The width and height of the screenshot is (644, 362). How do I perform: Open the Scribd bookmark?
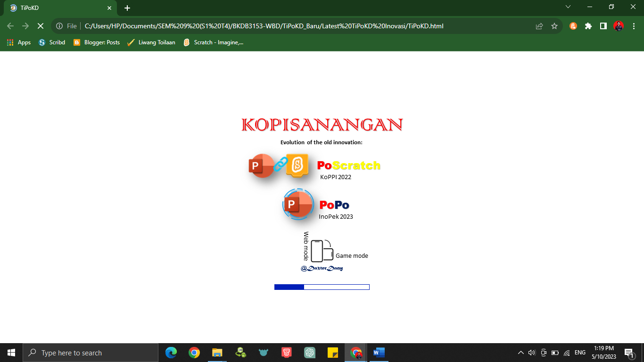pyautogui.click(x=52, y=42)
